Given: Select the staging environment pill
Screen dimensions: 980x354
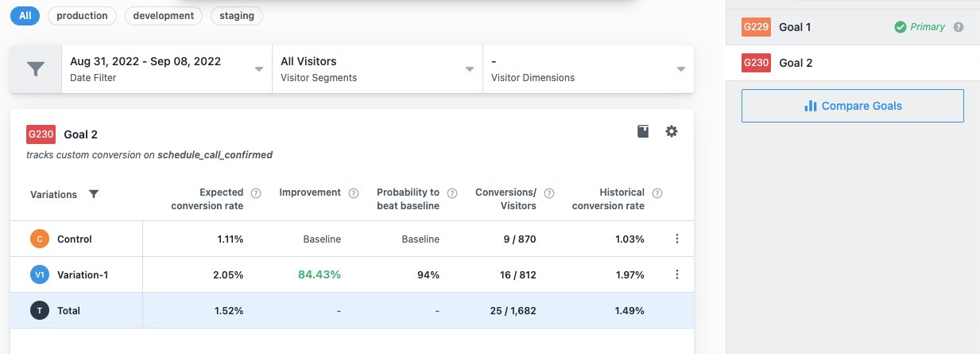Looking at the screenshot, I should click(237, 16).
